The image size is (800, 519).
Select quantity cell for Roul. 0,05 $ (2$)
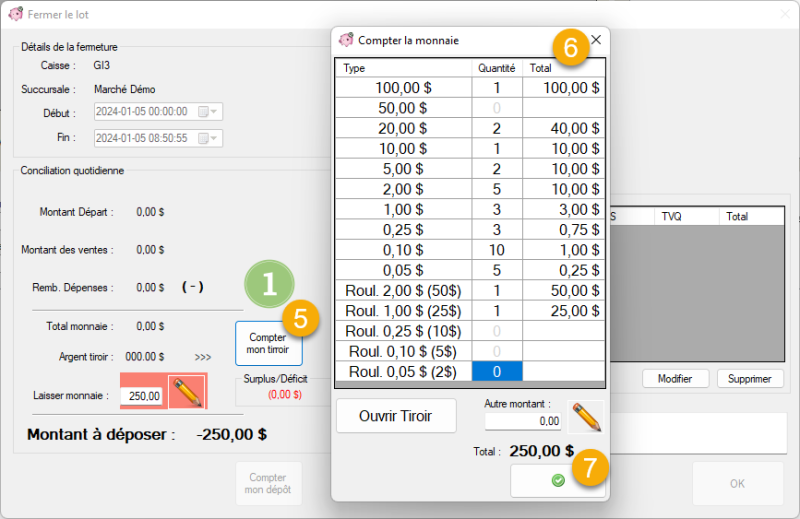tap(497, 372)
